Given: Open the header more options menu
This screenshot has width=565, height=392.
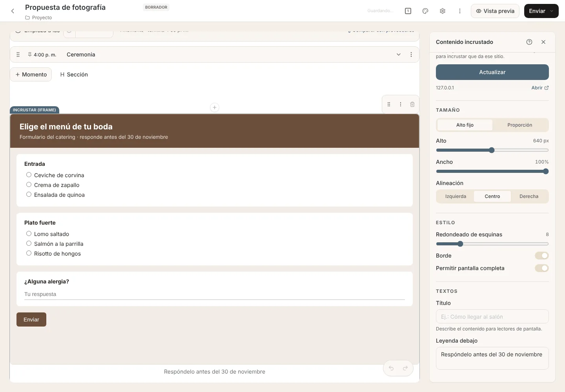Looking at the screenshot, I should (460, 11).
